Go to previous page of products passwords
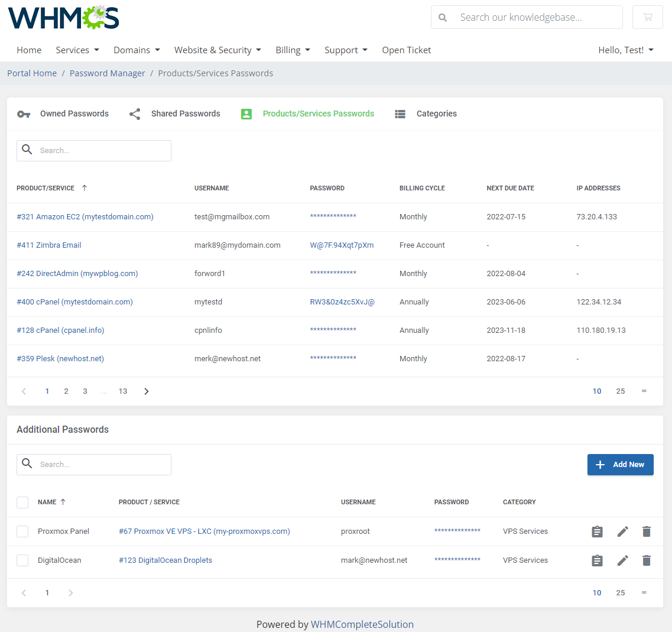 (x=24, y=391)
